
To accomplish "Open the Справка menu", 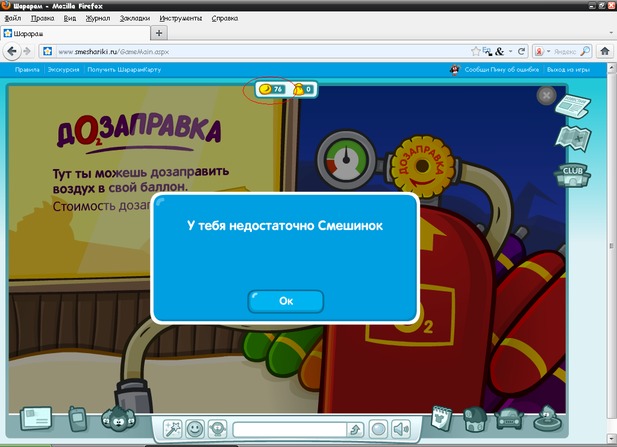I will [225, 18].
